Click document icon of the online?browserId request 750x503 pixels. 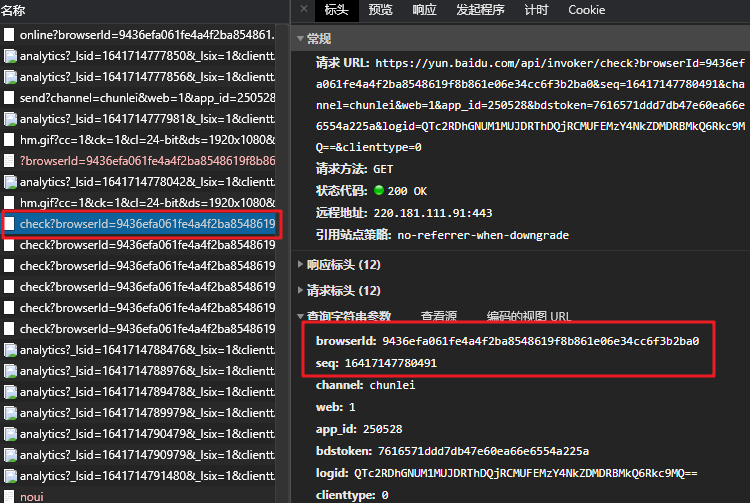9,35
